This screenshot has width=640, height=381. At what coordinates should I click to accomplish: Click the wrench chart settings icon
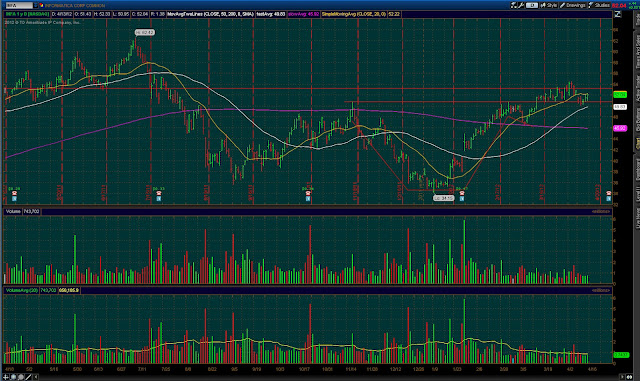pyautogui.click(x=521, y=5)
